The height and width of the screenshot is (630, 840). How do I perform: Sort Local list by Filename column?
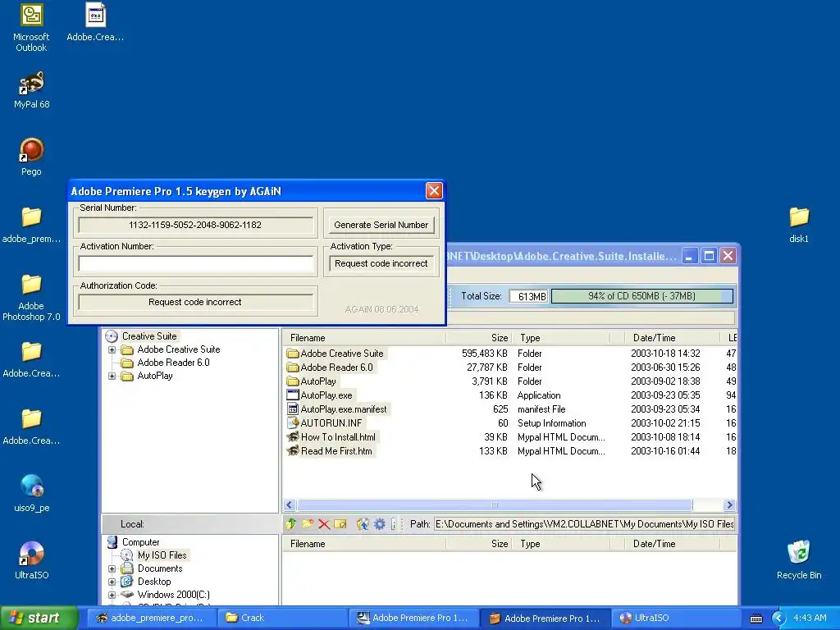(x=364, y=544)
